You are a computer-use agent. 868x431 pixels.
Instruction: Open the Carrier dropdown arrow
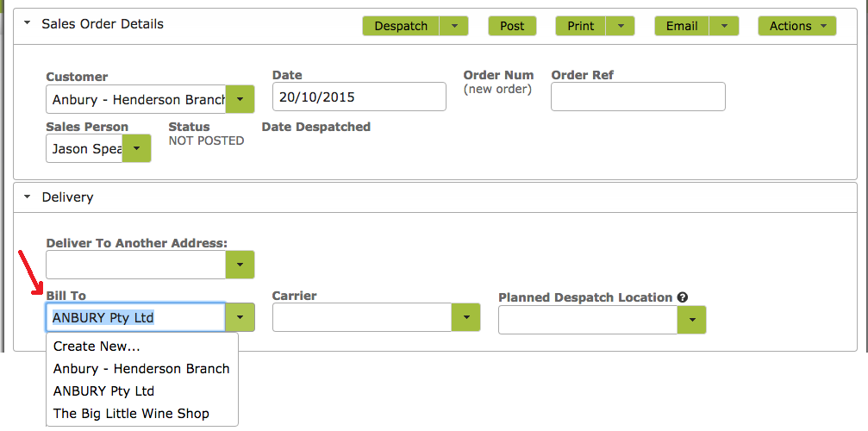click(466, 317)
